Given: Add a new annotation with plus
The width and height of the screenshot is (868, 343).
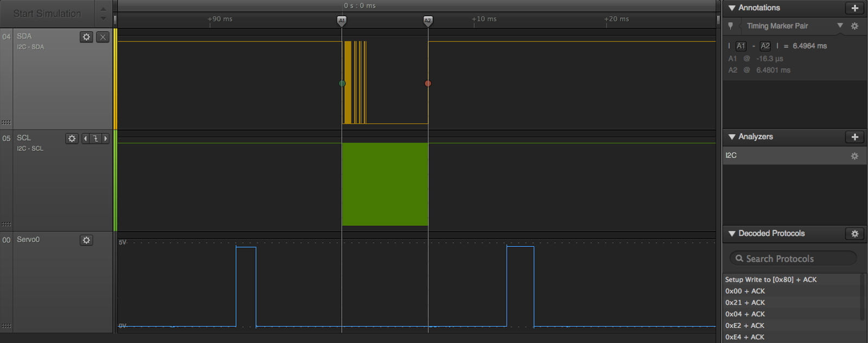Looking at the screenshot, I should [x=854, y=8].
